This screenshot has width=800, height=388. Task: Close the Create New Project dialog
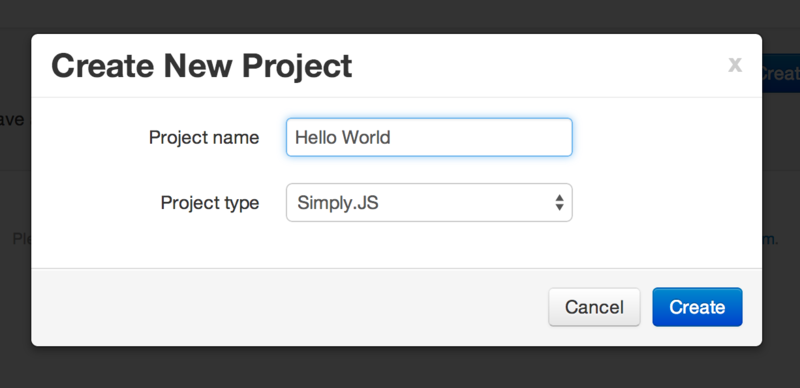click(x=735, y=65)
